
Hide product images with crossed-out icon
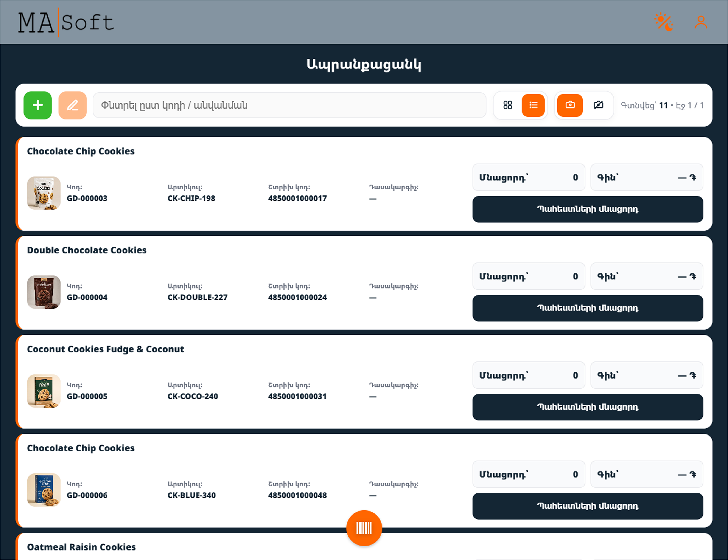[x=598, y=105]
